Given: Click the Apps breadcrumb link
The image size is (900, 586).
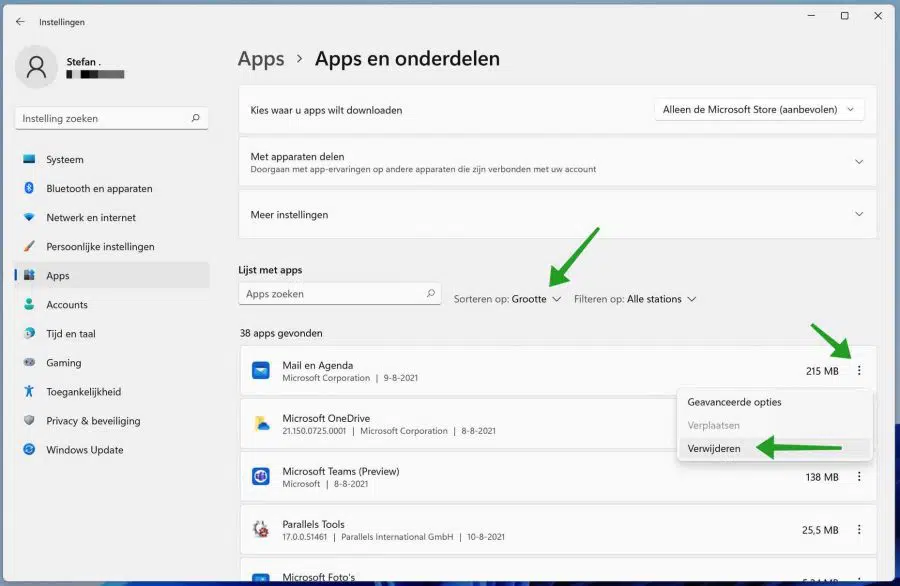Looking at the screenshot, I should point(261,59).
